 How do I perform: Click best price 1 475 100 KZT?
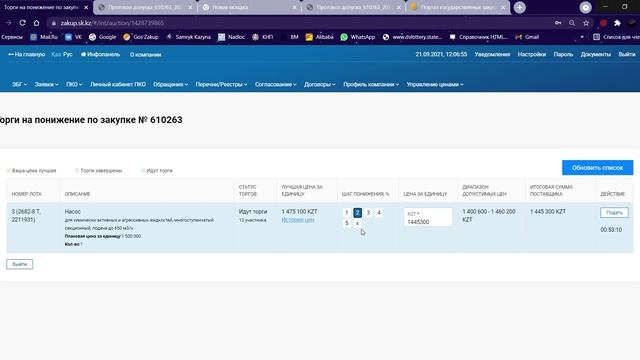pos(299,211)
